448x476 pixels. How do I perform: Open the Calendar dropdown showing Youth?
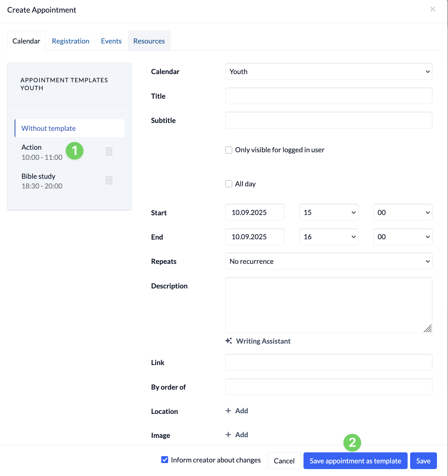pyautogui.click(x=329, y=72)
